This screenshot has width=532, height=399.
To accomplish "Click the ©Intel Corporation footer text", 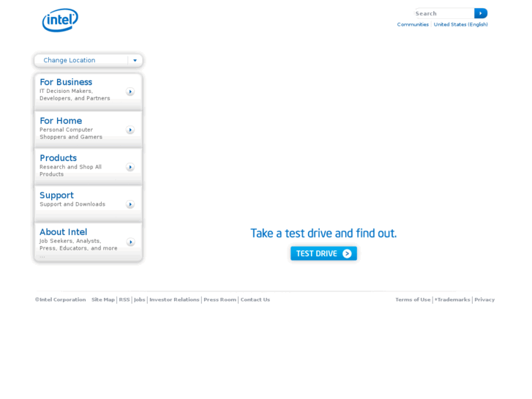I will (61, 299).
